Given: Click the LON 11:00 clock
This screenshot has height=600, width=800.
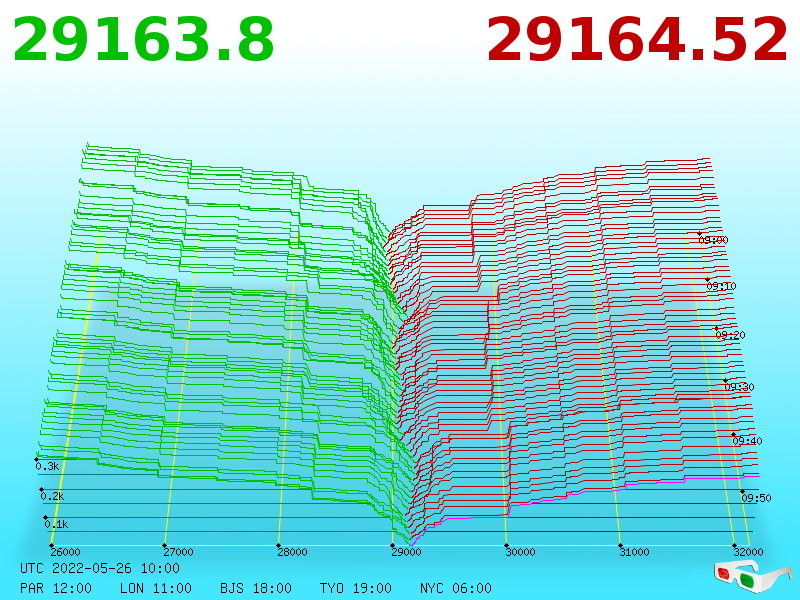Looking at the screenshot, I should [156, 588].
